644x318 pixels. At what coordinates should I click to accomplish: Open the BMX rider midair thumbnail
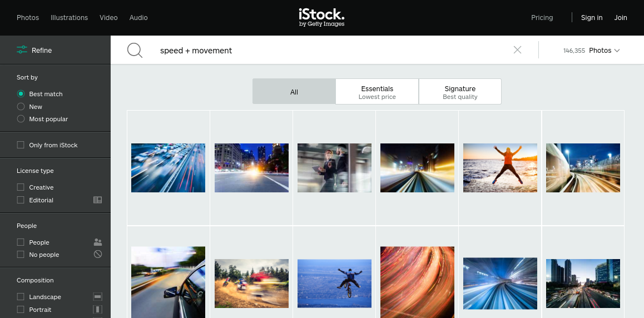(334, 284)
